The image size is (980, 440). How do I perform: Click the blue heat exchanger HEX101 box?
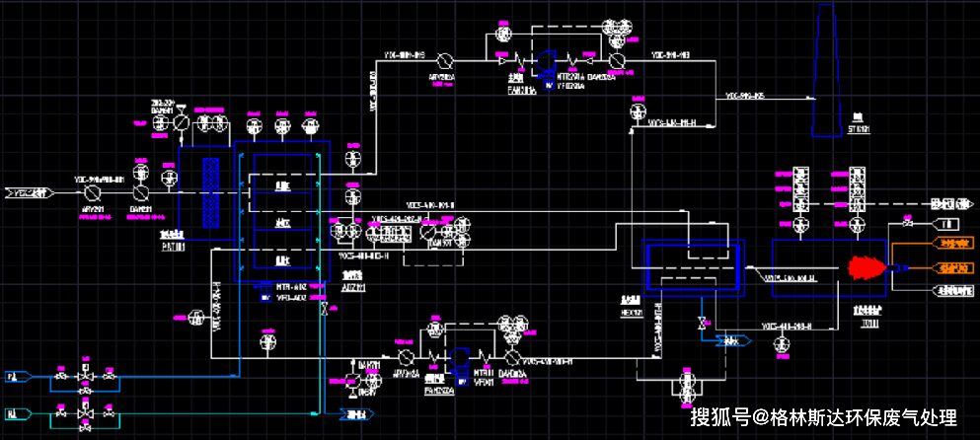(694, 269)
